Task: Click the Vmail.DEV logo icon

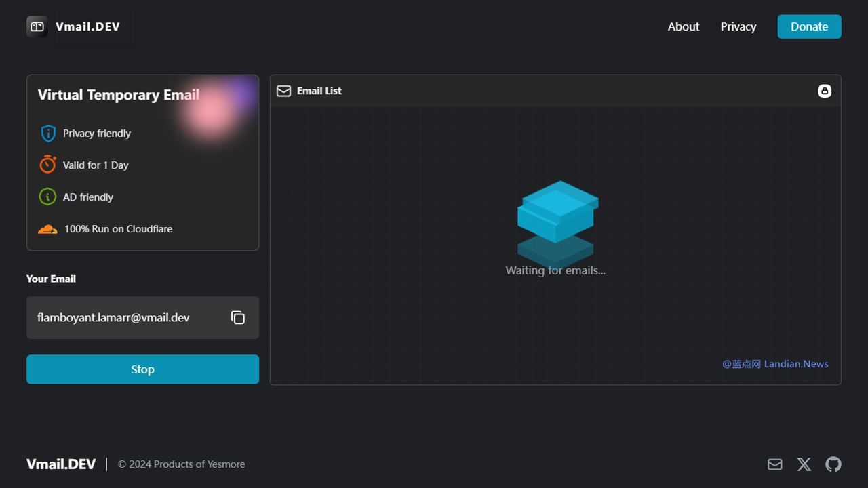Action: [x=37, y=26]
